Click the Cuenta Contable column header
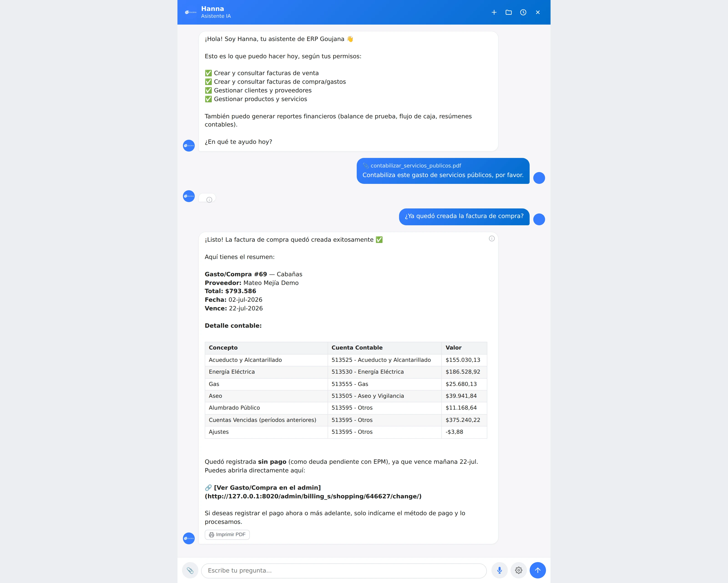Viewport: 728px width, 583px height. tap(384, 347)
